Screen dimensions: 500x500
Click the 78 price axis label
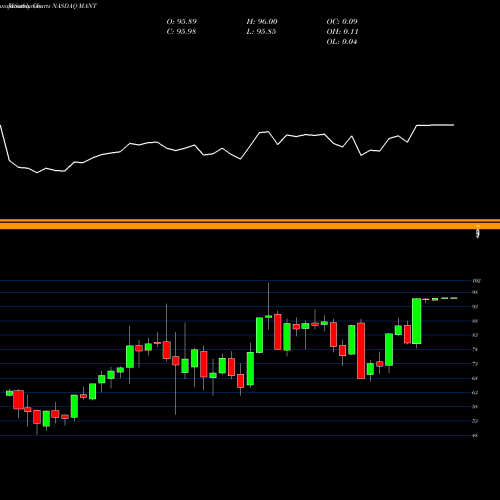click(x=475, y=350)
